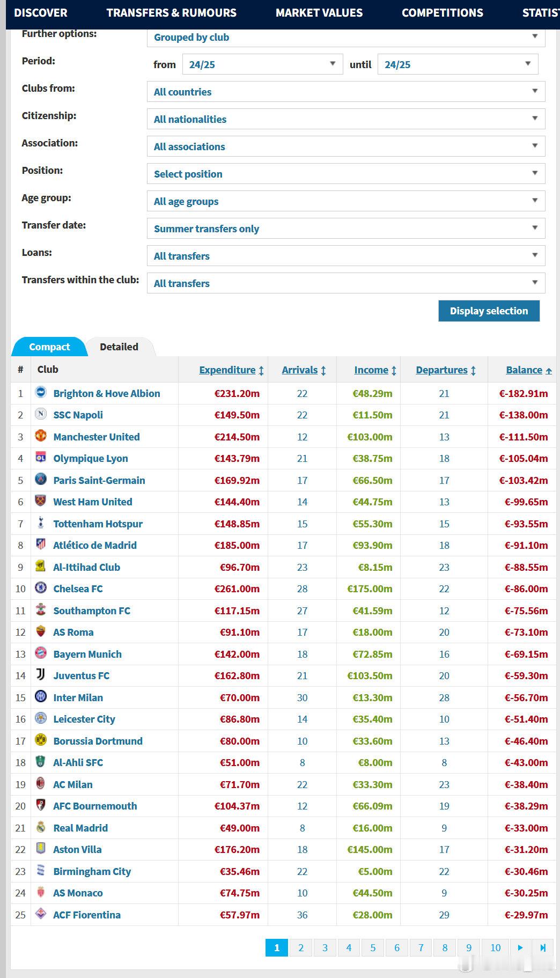
Task: Switch to the Compact tab
Action: pos(49,347)
